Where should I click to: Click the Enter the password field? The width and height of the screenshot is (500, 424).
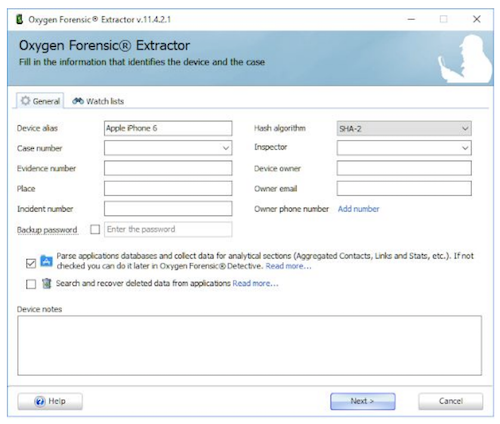pyautogui.click(x=168, y=229)
